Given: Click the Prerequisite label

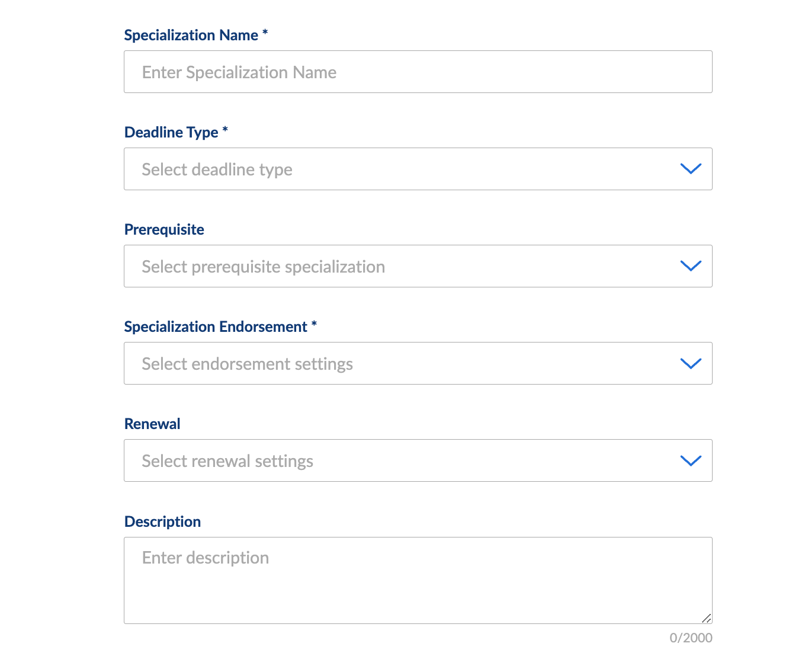Looking at the screenshot, I should tap(164, 230).
